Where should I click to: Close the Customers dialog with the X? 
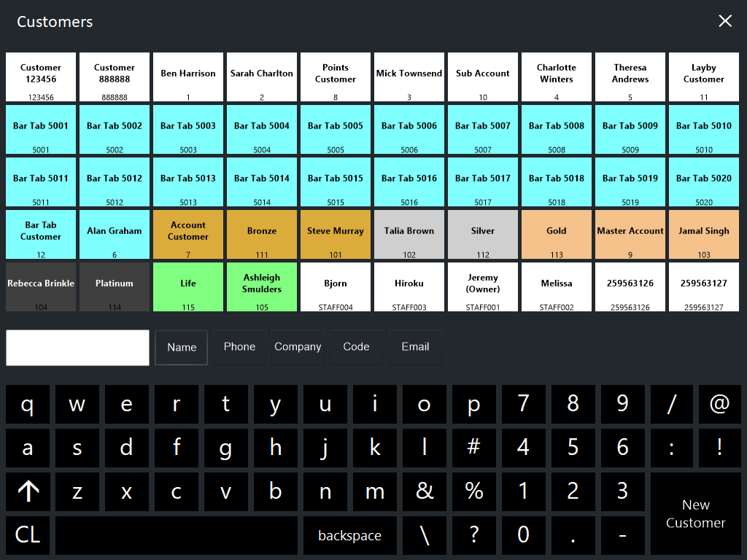pos(724,21)
